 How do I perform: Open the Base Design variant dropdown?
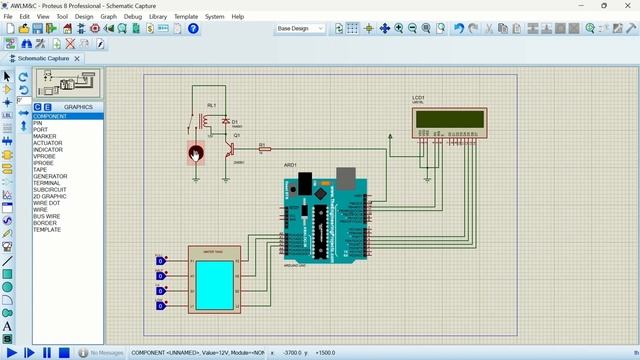pyautogui.click(x=300, y=29)
